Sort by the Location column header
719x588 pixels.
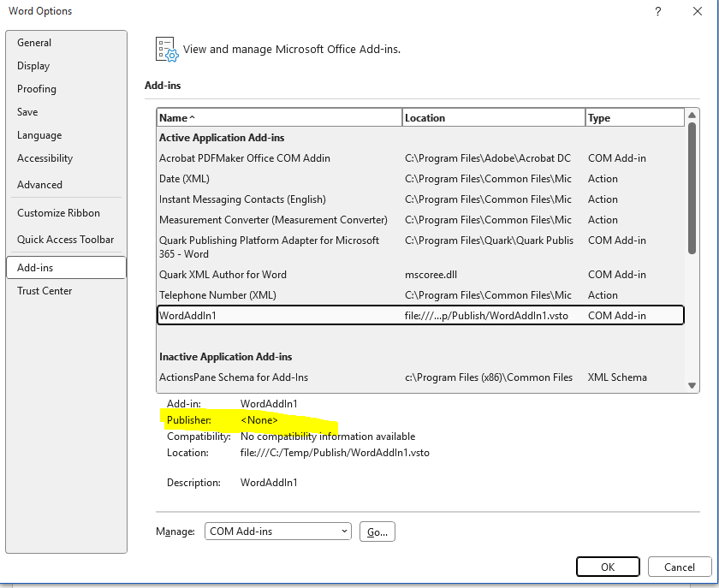tap(494, 118)
